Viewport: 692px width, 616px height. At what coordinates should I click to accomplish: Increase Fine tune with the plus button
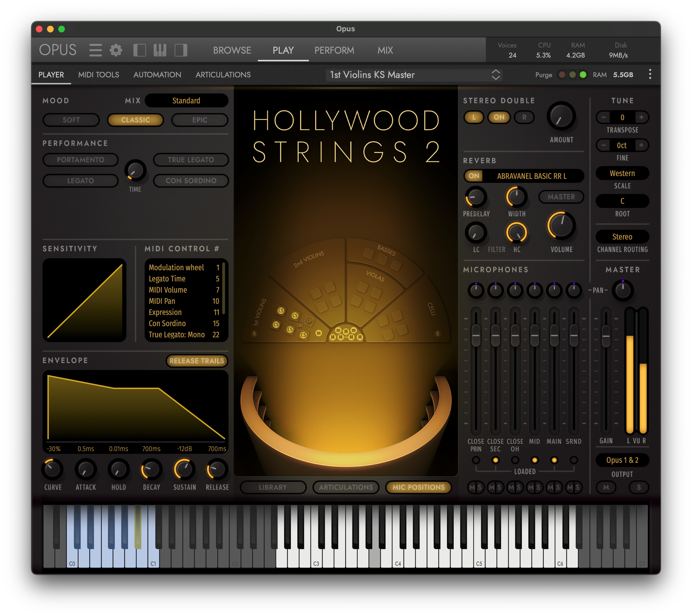[641, 146]
